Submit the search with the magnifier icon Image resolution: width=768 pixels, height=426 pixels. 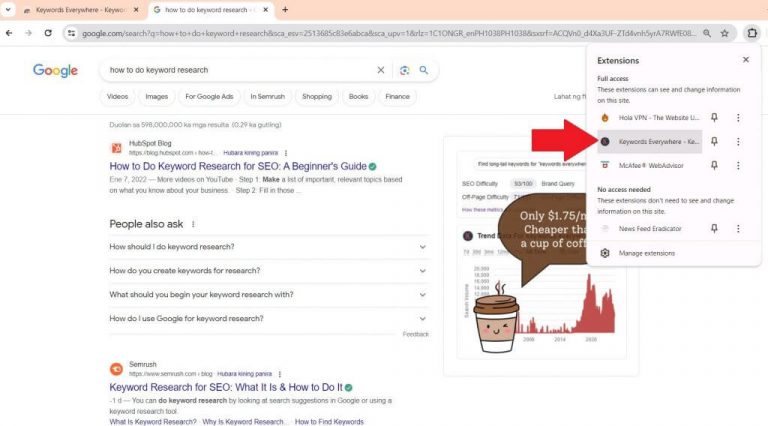pyautogui.click(x=424, y=70)
